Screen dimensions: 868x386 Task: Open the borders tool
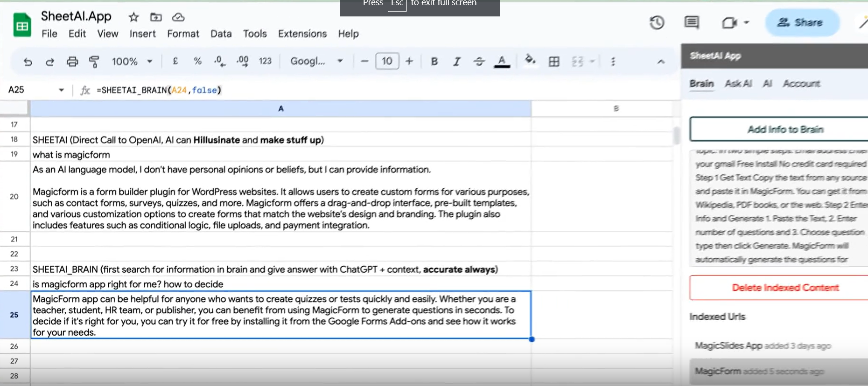pos(554,62)
